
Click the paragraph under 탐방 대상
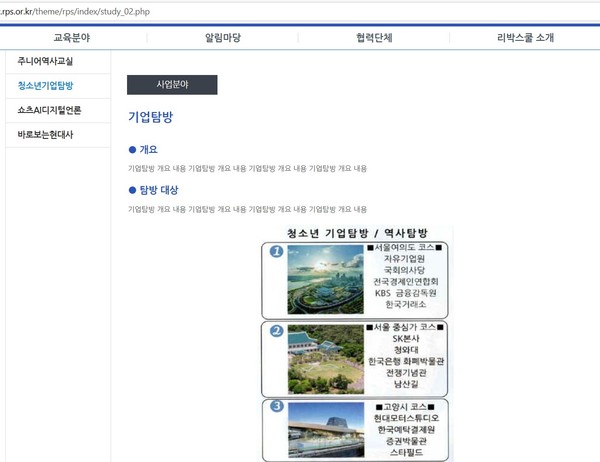tap(247, 209)
